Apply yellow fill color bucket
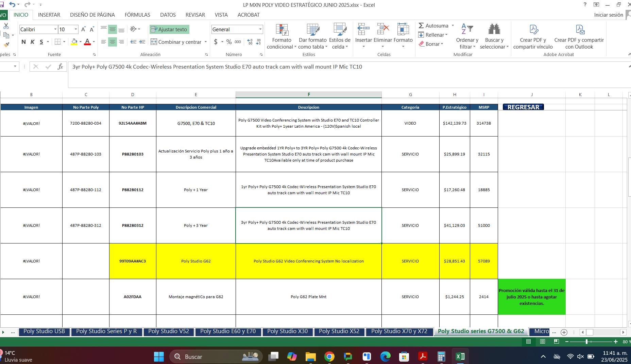The image size is (631, 364). coord(74,42)
